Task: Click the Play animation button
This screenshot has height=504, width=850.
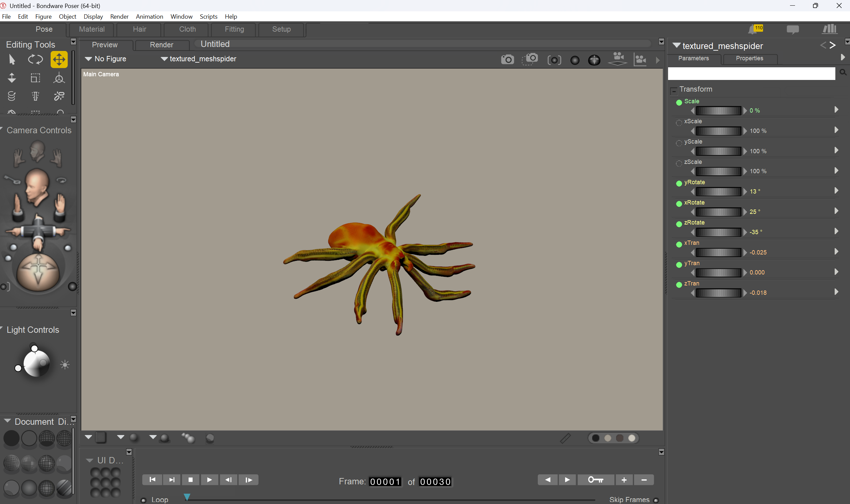Action: pos(209,480)
